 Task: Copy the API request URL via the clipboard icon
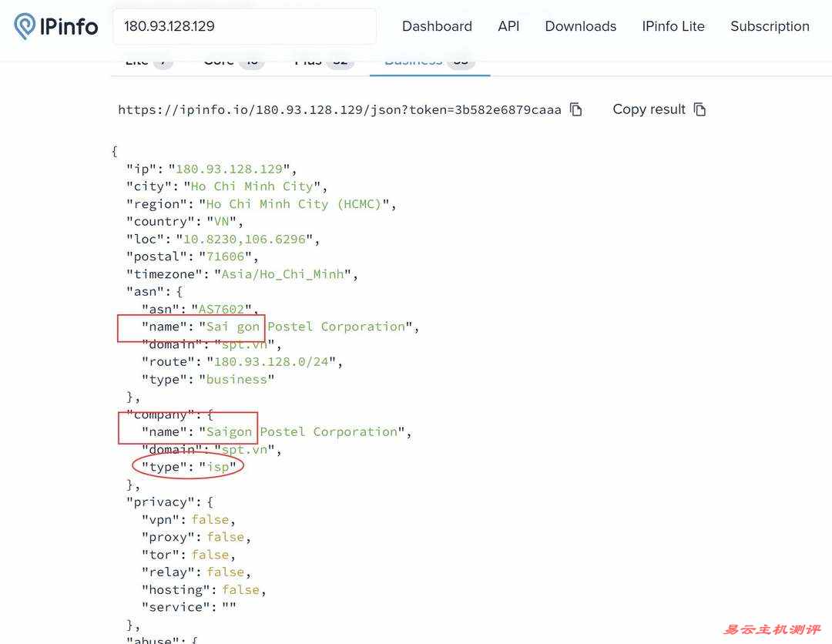575,109
